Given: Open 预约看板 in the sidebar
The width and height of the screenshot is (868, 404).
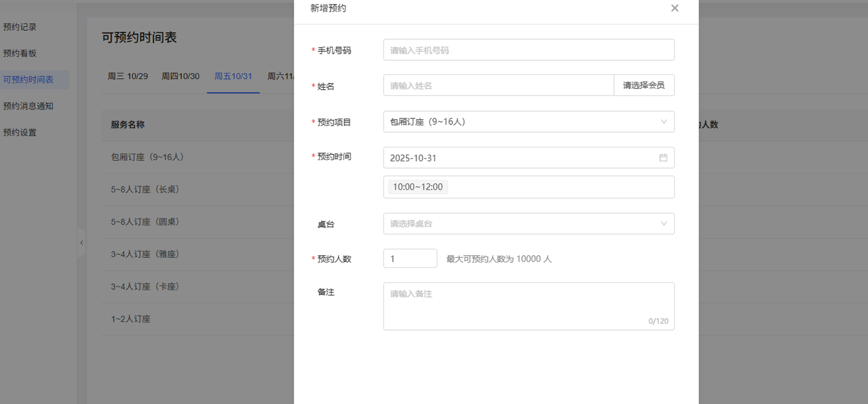Looking at the screenshot, I should pos(20,53).
